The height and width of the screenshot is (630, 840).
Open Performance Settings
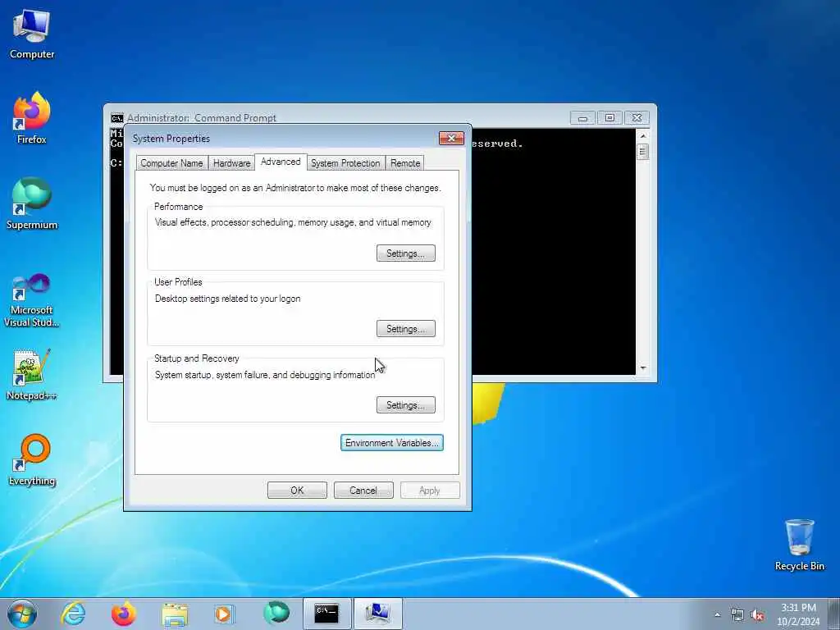(x=405, y=253)
